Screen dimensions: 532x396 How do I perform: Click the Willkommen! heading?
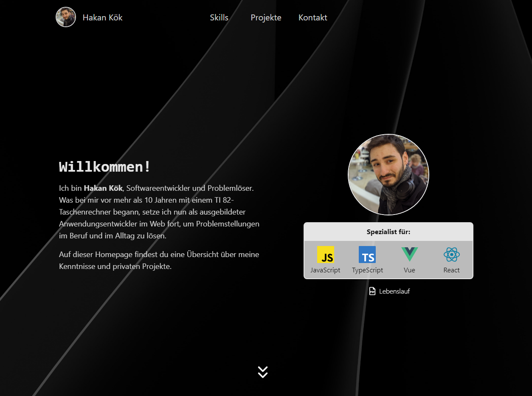pyautogui.click(x=104, y=167)
